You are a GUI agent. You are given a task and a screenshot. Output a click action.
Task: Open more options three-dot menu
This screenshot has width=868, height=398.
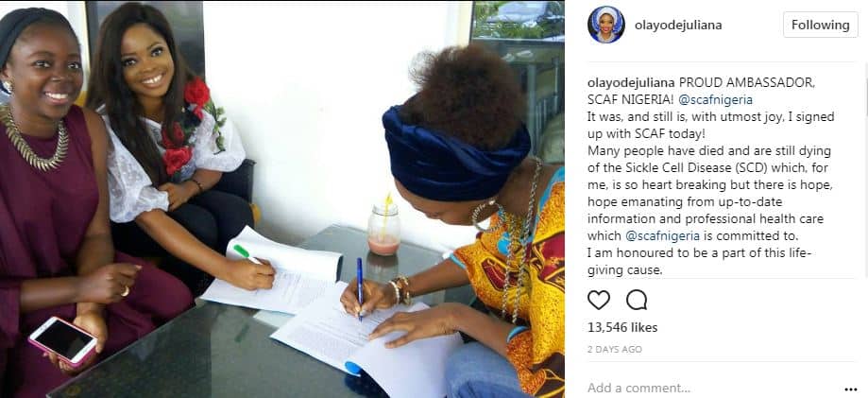coord(850,389)
